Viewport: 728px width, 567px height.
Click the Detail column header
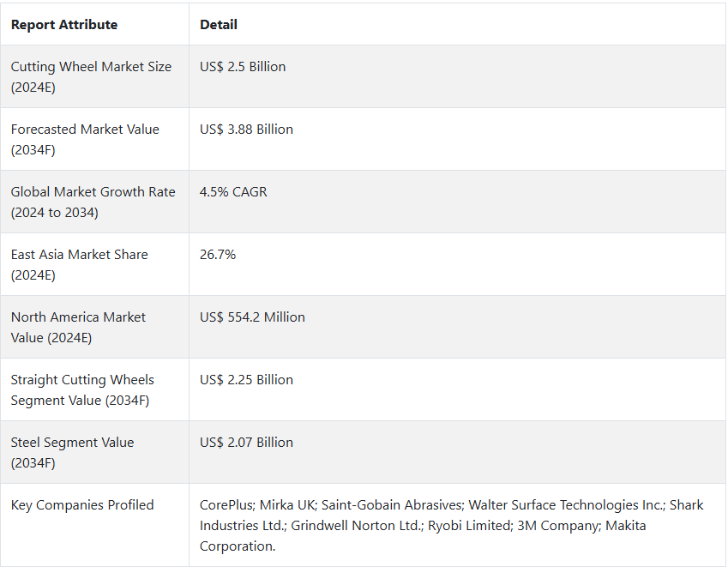tap(219, 25)
